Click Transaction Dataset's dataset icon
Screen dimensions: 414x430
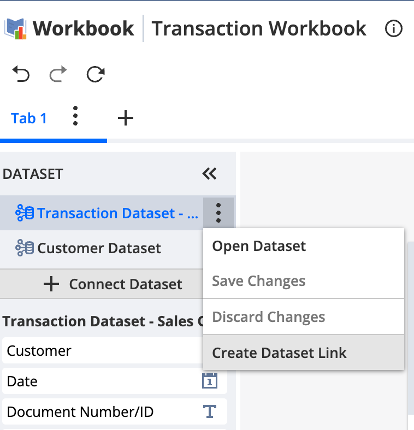click(24, 213)
